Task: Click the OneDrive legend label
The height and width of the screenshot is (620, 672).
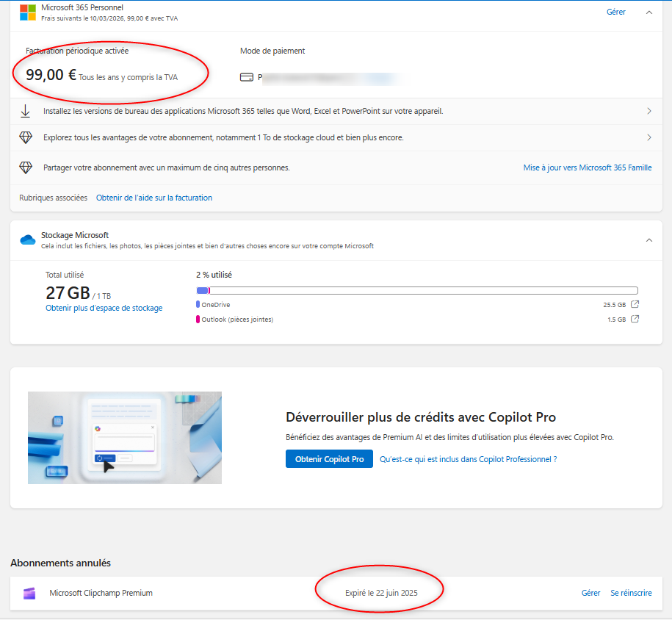Action: (216, 305)
